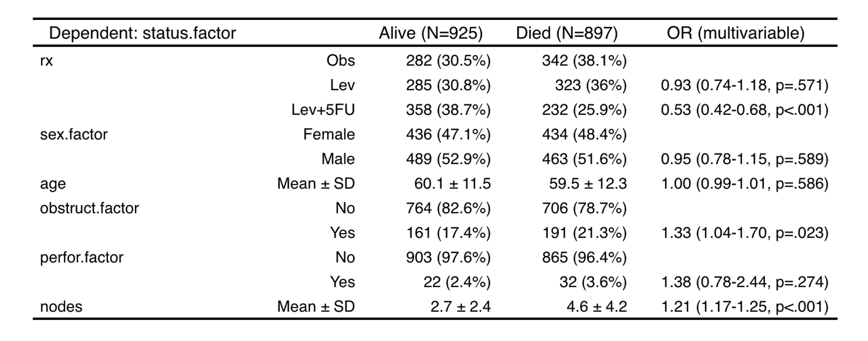This screenshot has width=868, height=341.
Task: Click the '282 (30.5%)' Obs alive cell
Action: coord(448,61)
